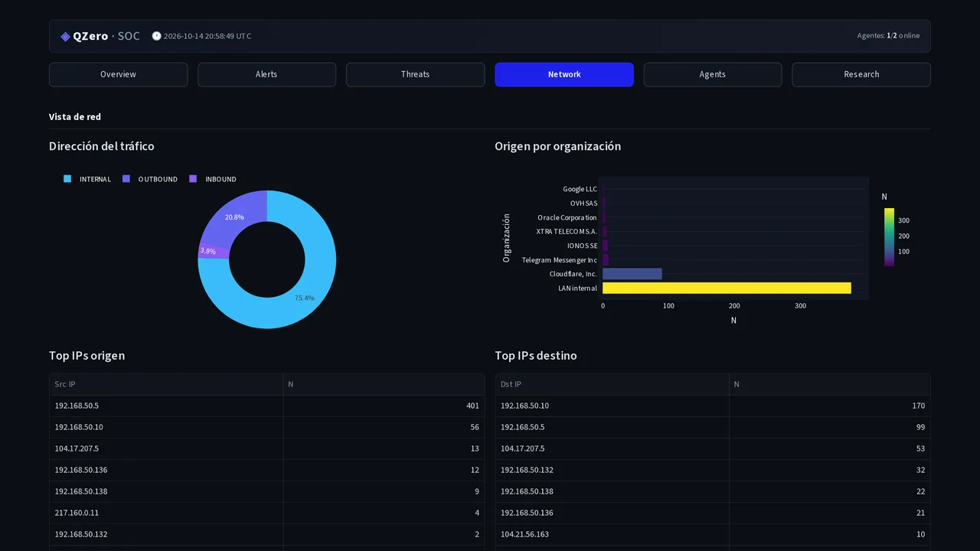Select destination IP 192.168.50.132 with count 32
Image resolution: width=980 pixels, height=551 pixels.
click(713, 470)
